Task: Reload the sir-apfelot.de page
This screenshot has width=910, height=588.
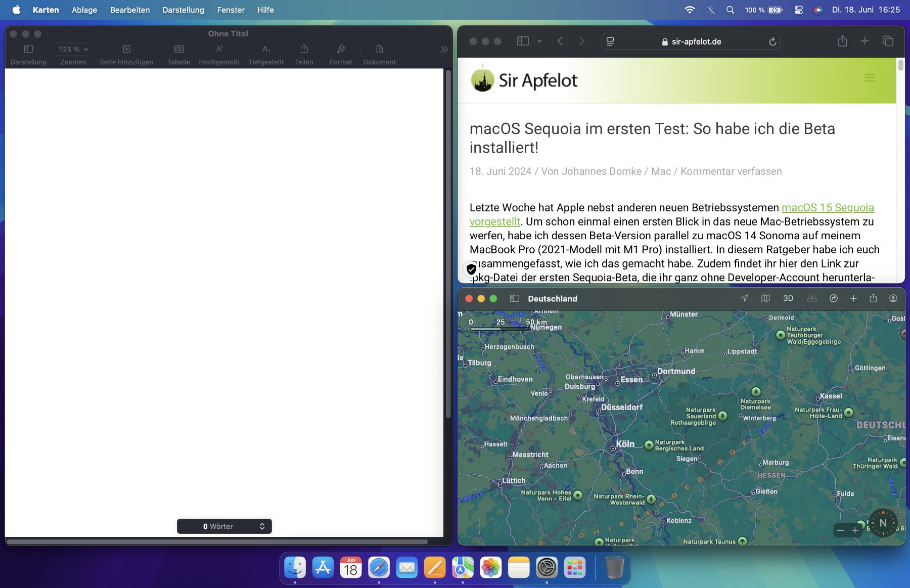Action: pyautogui.click(x=772, y=42)
